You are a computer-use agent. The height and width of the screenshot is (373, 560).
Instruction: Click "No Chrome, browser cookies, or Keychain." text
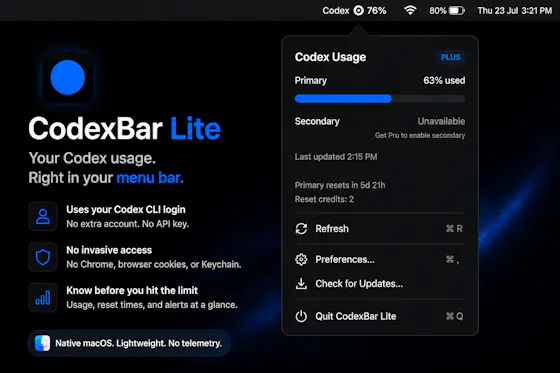[x=154, y=264]
